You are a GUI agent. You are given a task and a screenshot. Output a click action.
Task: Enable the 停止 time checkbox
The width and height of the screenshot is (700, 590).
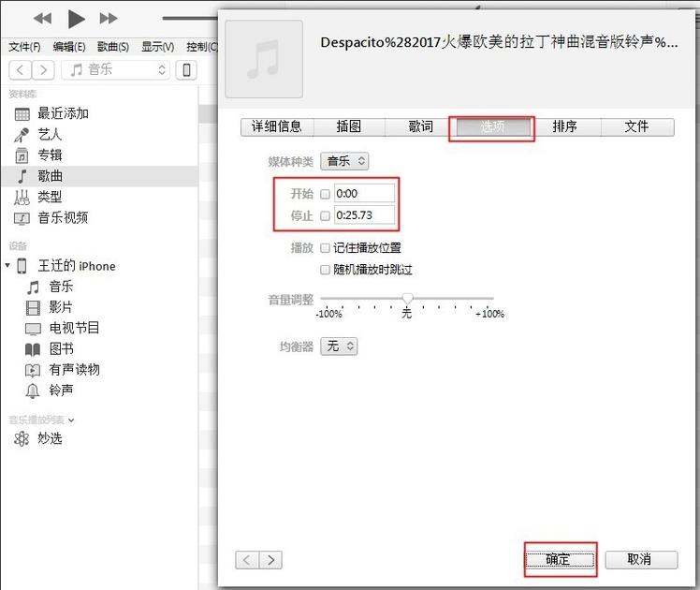click(x=325, y=216)
